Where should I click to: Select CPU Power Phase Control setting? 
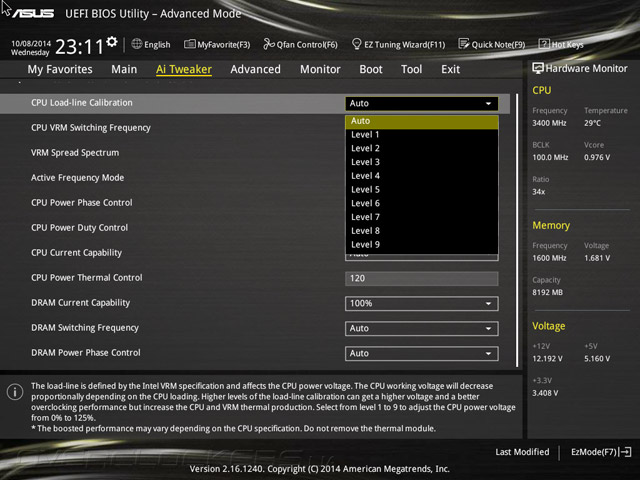click(x=82, y=203)
